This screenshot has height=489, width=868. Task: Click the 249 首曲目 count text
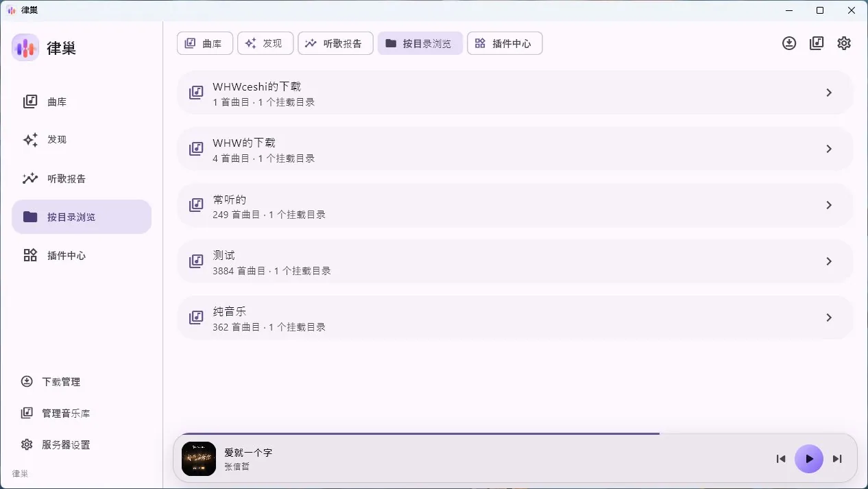pos(236,215)
